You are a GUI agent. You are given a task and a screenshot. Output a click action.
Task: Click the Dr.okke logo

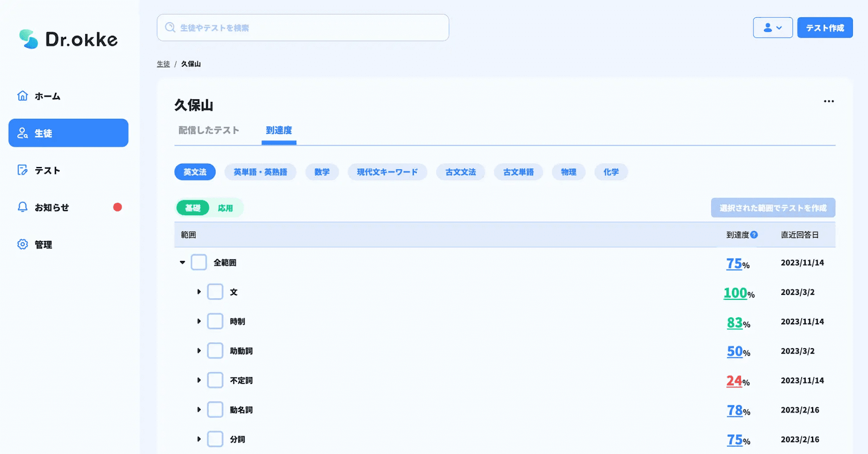68,39
